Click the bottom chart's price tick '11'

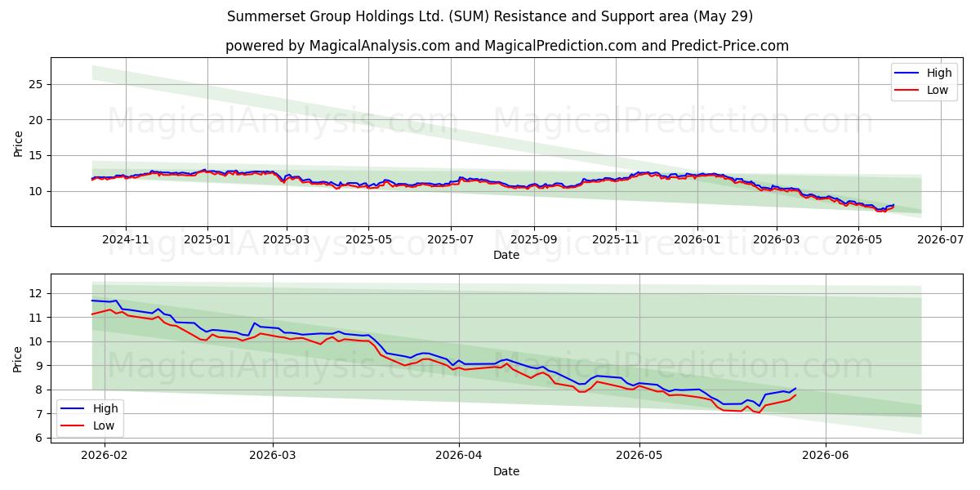tap(38, 318)
